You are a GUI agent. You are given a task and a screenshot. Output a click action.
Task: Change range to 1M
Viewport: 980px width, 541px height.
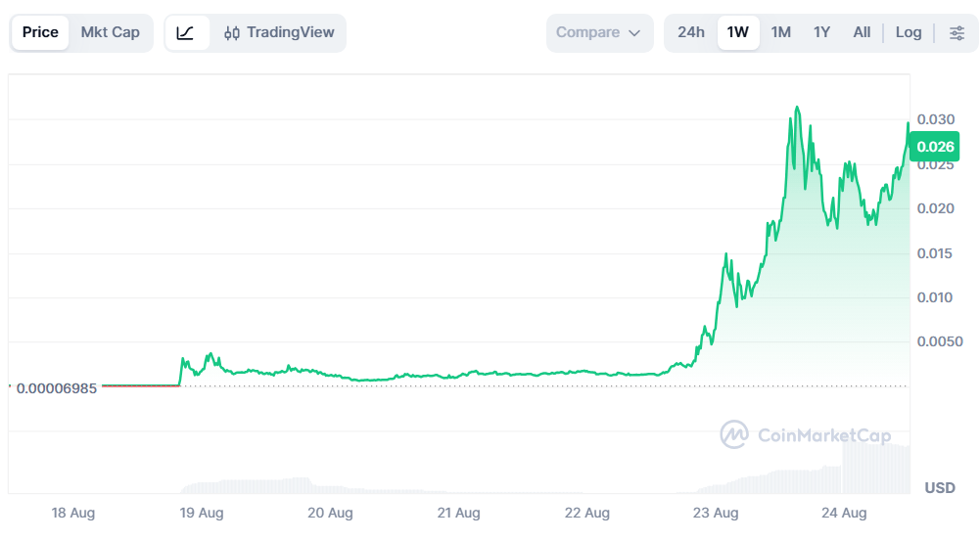coord(780,32)
